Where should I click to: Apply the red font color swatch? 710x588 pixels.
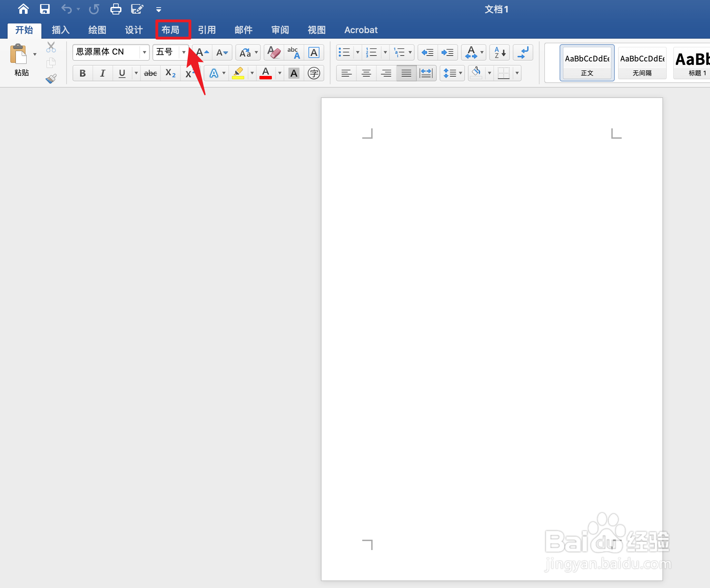(x=265, y=73)
